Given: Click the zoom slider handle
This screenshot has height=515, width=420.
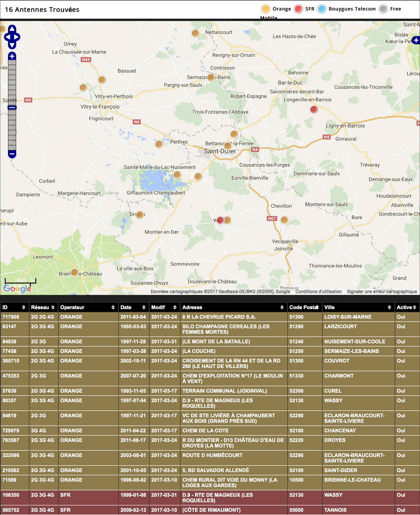Looking at the screenshot, I should [x=12, y=108].
